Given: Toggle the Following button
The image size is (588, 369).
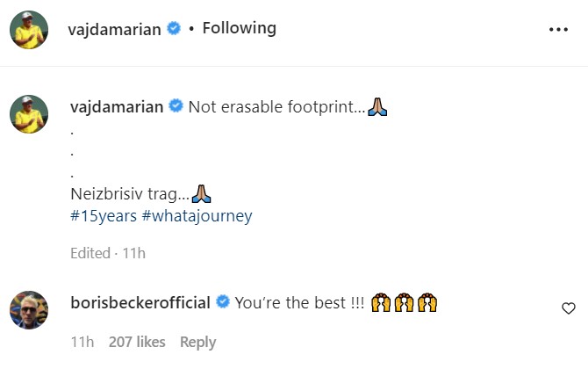Looking at the screenshot, I should click(239, 28).
